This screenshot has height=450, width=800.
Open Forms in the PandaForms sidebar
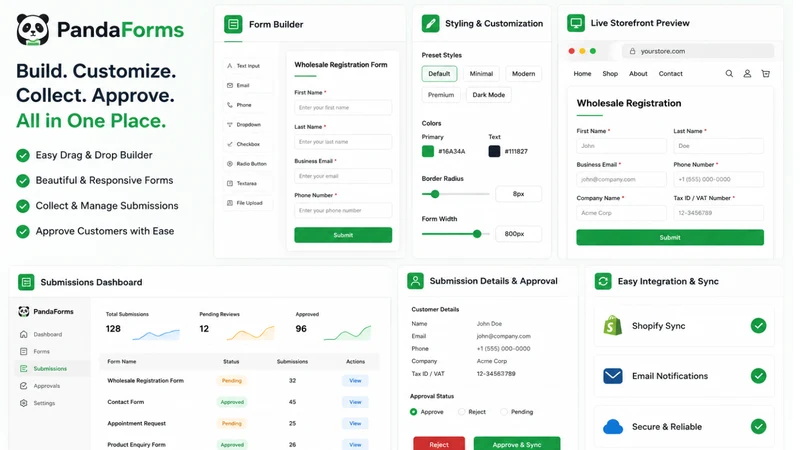41,352
